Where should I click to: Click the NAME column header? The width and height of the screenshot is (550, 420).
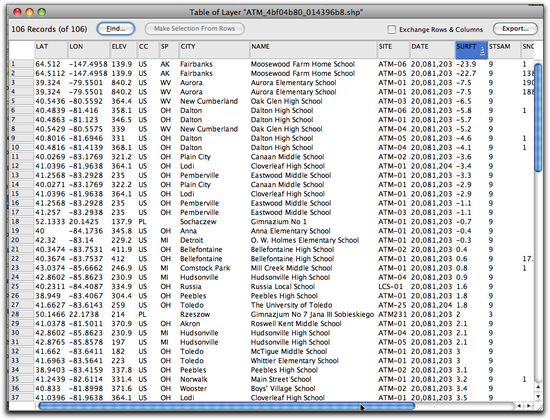tap(313, 49)
